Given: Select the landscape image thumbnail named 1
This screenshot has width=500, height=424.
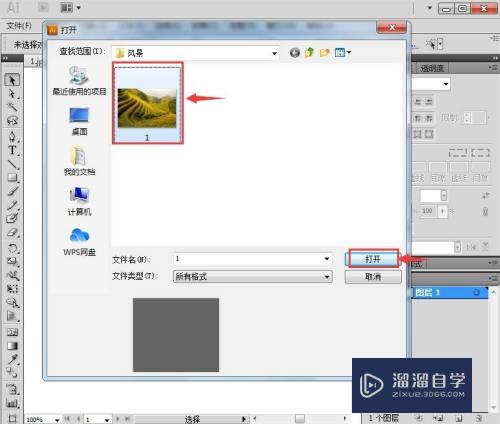Looking at the screenshot, I should point(147,104).
